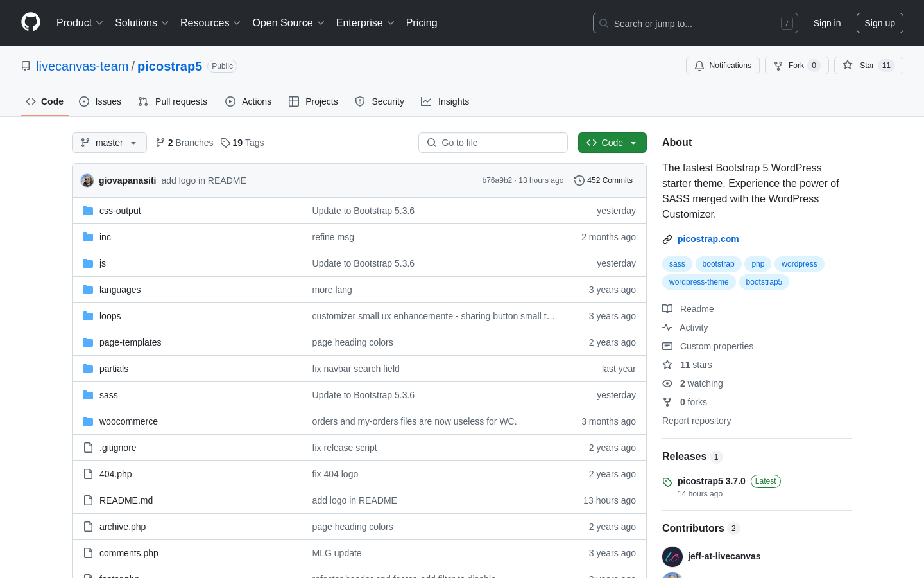Expand the green Code dropdown button
Viewport: 924px width, 578px height.
tap(612, 143)
